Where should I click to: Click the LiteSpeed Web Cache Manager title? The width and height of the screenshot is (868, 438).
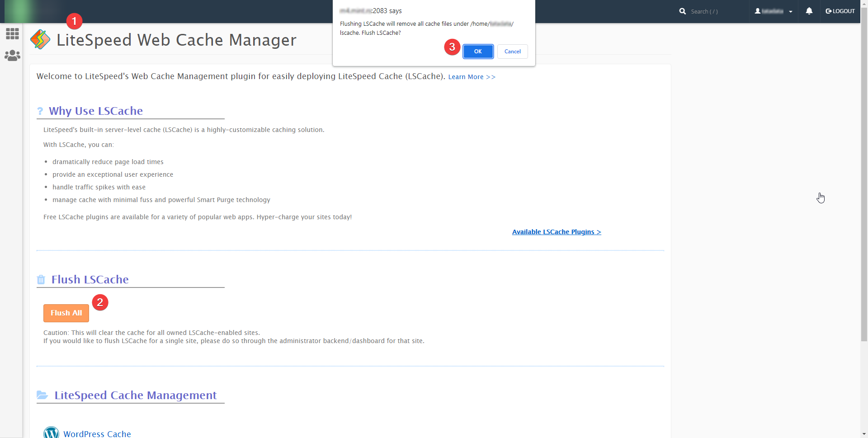pos(176,40)
